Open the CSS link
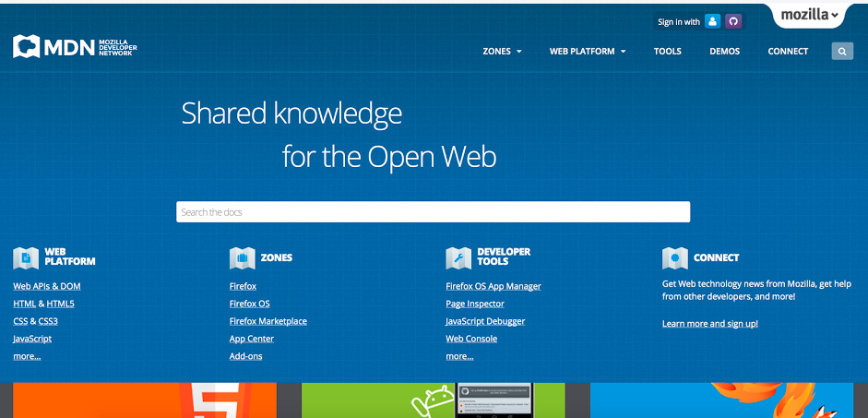The width and height of the screenshot is (868, 418). (x=20, y=321)
